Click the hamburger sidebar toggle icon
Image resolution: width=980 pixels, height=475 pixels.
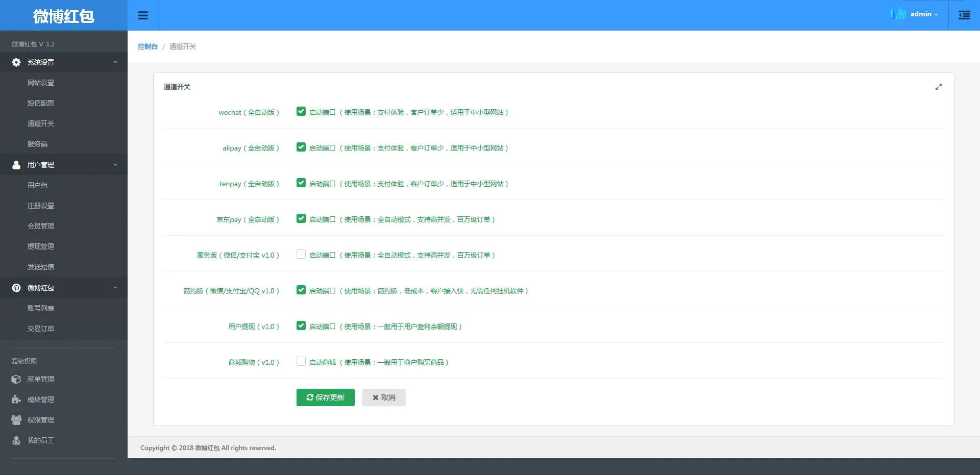click(x=143, y=15)
